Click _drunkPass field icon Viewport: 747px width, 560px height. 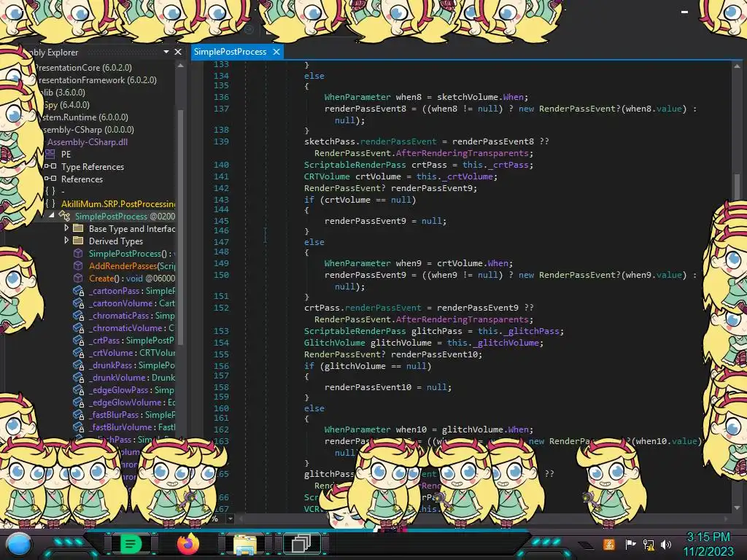click(78, 365)
